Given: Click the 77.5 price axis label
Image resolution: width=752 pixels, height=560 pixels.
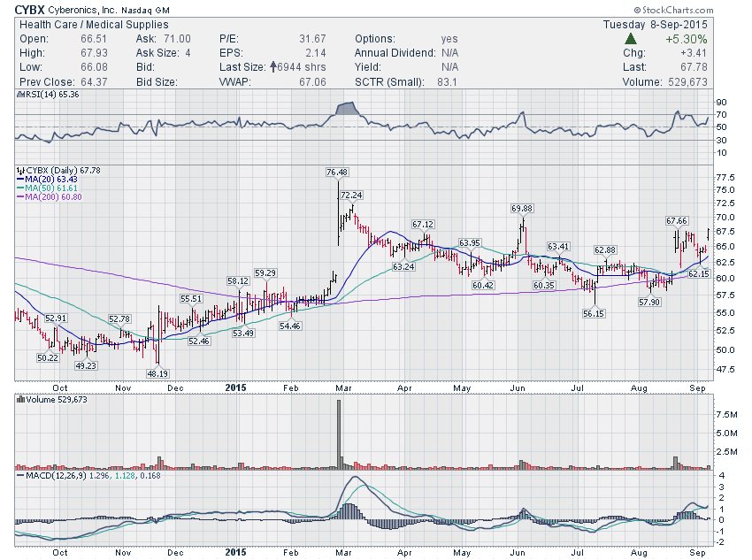Looking at the screenshot, I should (725, 178).
